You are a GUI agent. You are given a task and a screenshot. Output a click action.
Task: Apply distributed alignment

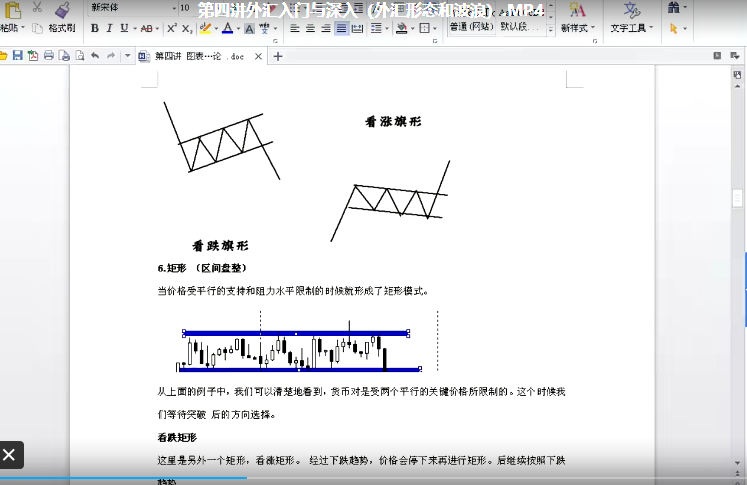[357, 29]
